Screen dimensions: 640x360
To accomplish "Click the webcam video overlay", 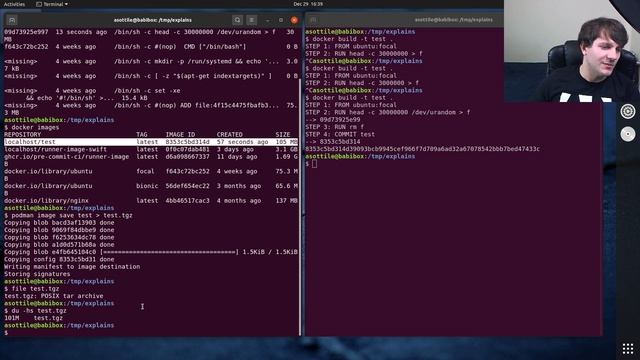I will point(572,51).
